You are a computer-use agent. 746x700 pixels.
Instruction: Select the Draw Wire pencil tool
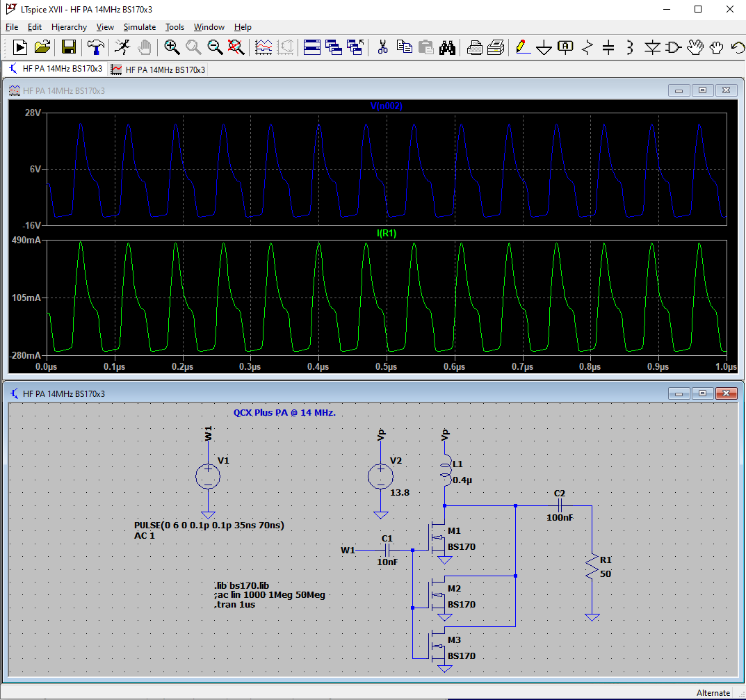point(522,47)
